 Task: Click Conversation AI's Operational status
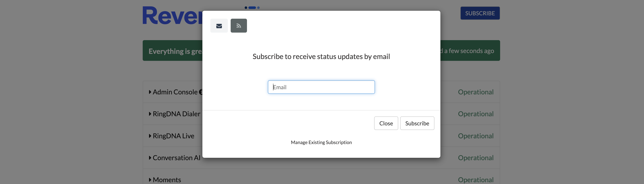pyautogui.click(x=475, y=158)
